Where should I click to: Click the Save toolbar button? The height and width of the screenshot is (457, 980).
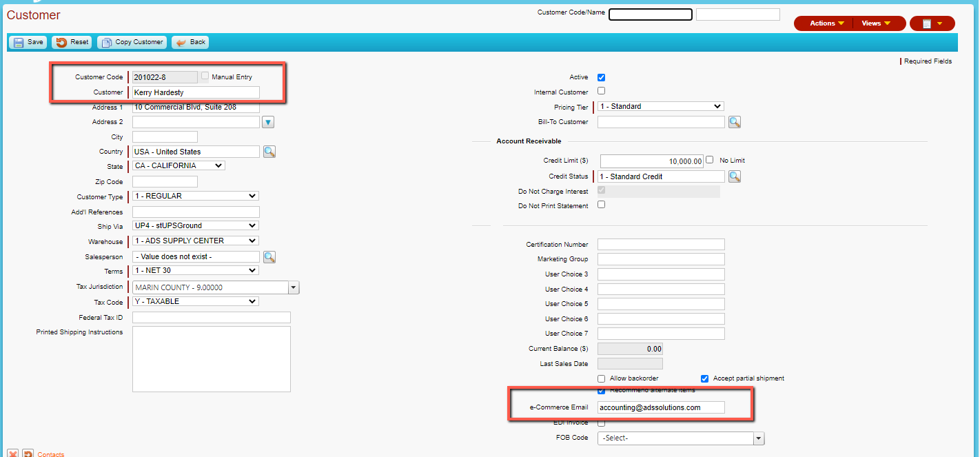(x=28, y=42)
